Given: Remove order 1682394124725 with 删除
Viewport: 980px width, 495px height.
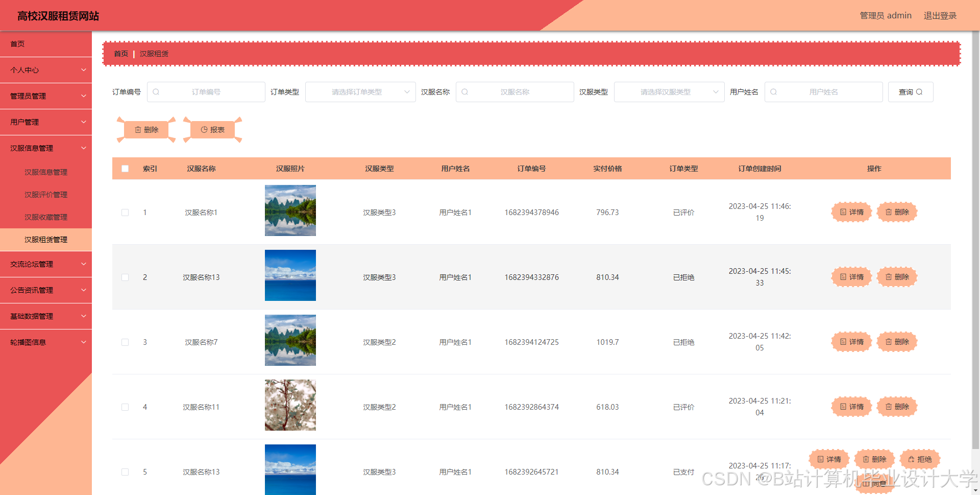Looking at the screenshot, I should coord(897,342).
